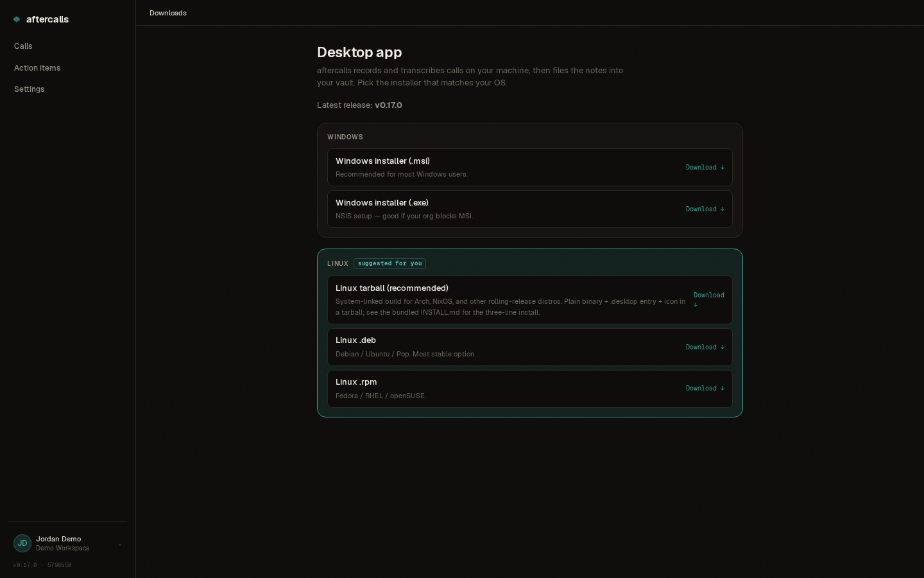
Task: Download the Windows installer (.exe)
Action: [705, 209]
